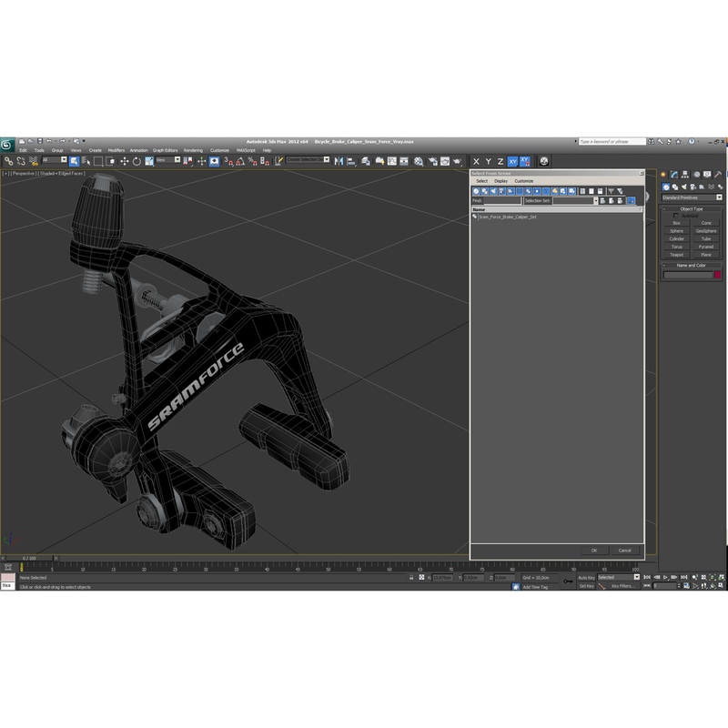Select the Mirror tool icon

coord(338,159)
